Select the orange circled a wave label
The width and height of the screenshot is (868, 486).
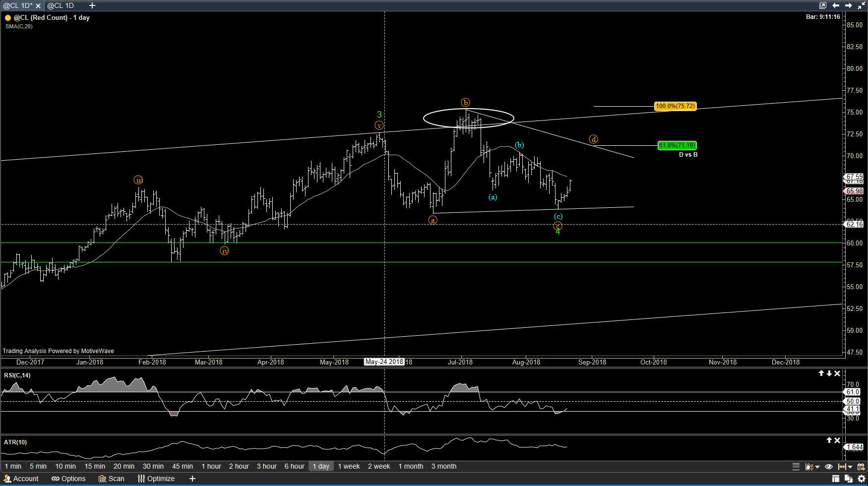433,220
